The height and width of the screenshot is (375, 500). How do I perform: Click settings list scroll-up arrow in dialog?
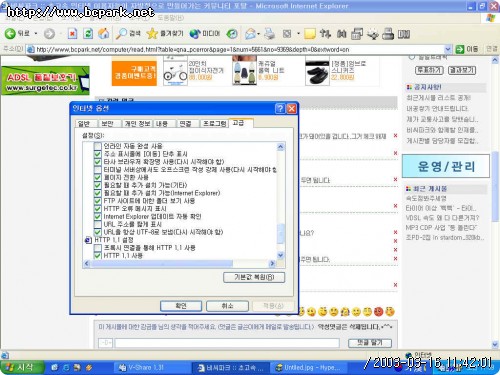pyautogui.click(x=281, y=147)
